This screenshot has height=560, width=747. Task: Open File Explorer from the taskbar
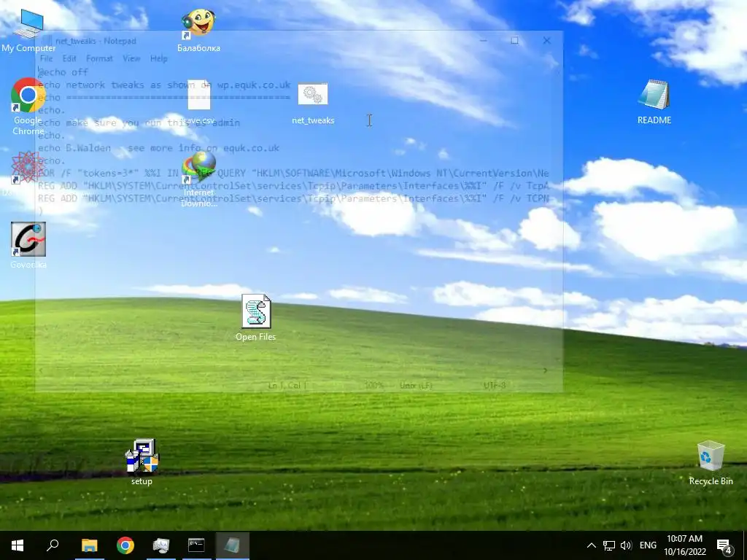[89, 545]
